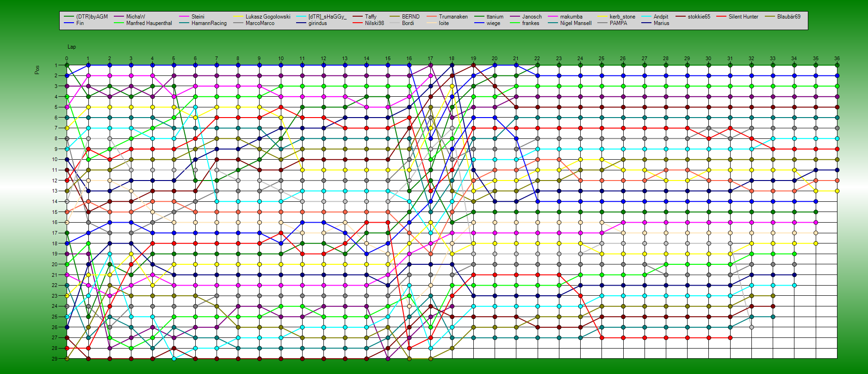Select Manfred Haupenthal in the legend
Image resolution: width=868 pixels, height=374 pixels.
[x=149, y=23]
